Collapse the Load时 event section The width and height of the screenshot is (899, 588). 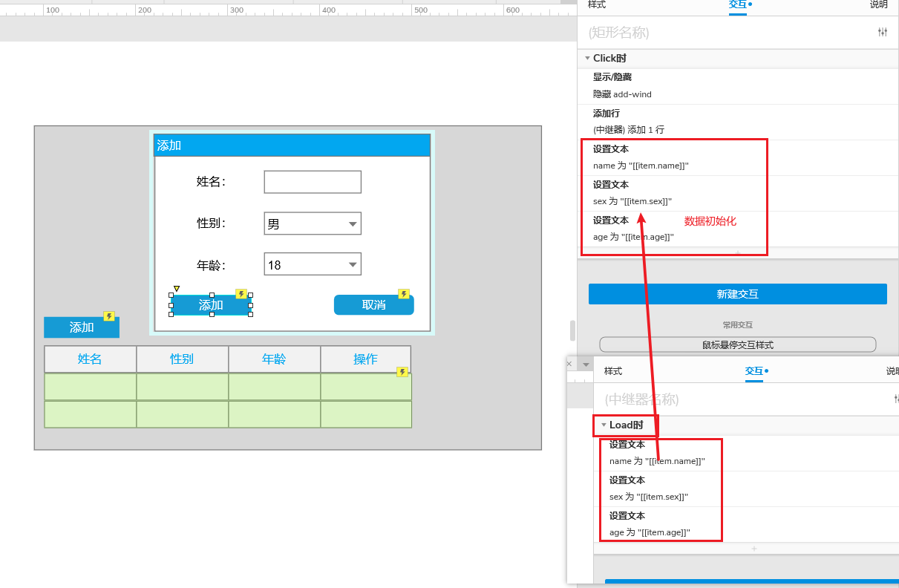point(604,425)
